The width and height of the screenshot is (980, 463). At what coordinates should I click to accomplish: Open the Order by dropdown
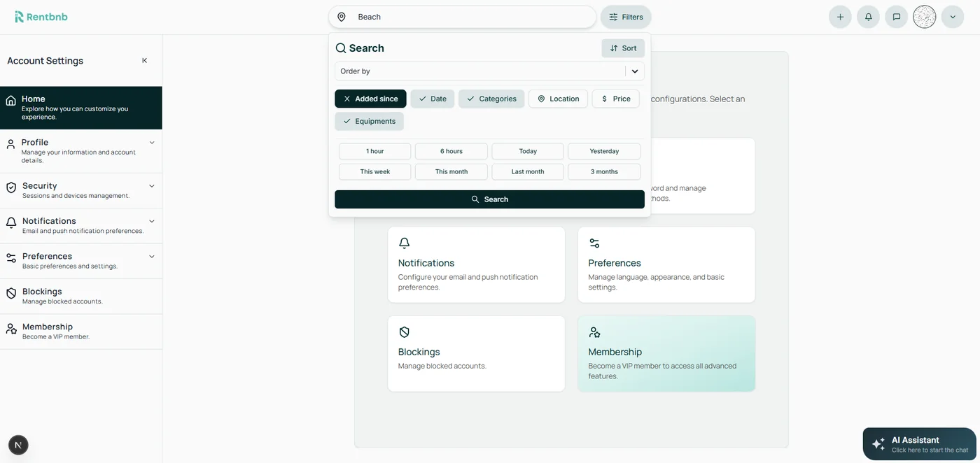tap(489, 71)
